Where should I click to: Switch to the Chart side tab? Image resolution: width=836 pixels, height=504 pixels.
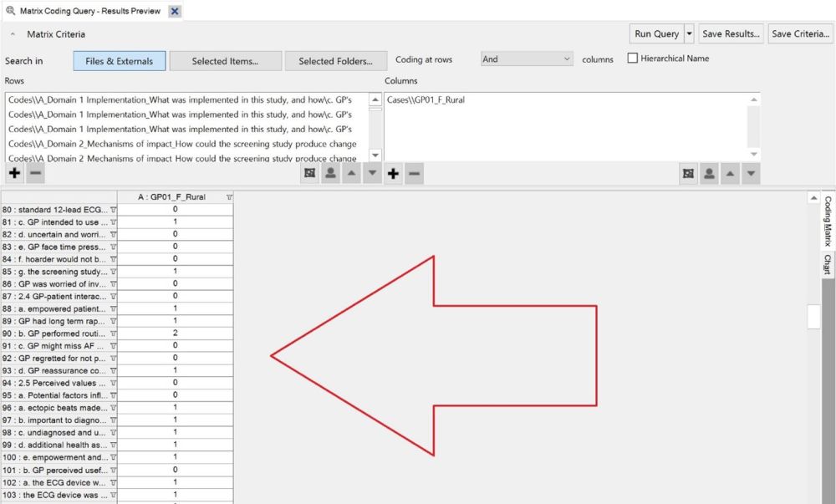click(x=827, y=264)
